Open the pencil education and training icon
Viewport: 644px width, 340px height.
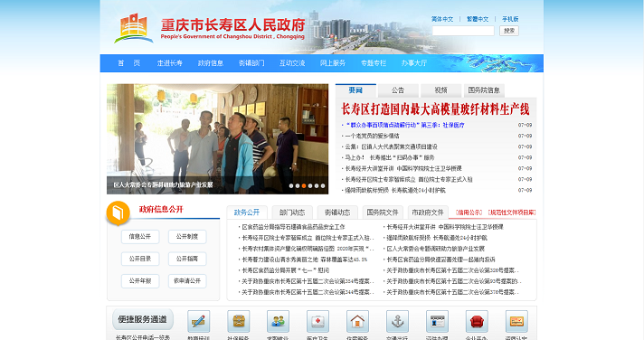[x=198, y=321]
